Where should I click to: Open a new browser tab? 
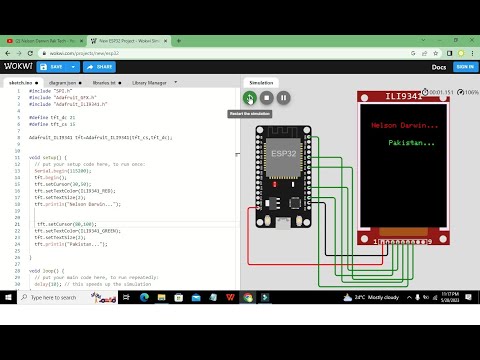pyautogui.click(x=179, y=41)
